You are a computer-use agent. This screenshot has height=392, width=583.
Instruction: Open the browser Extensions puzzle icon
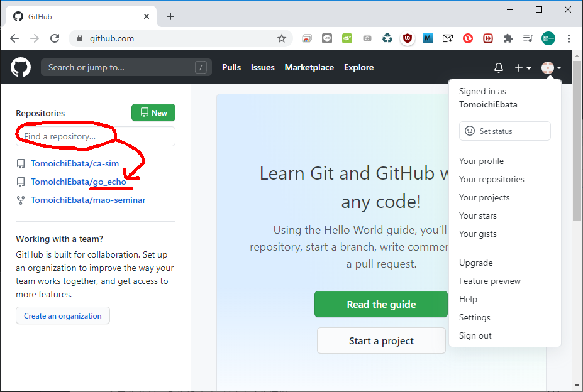tap(508, 38)
